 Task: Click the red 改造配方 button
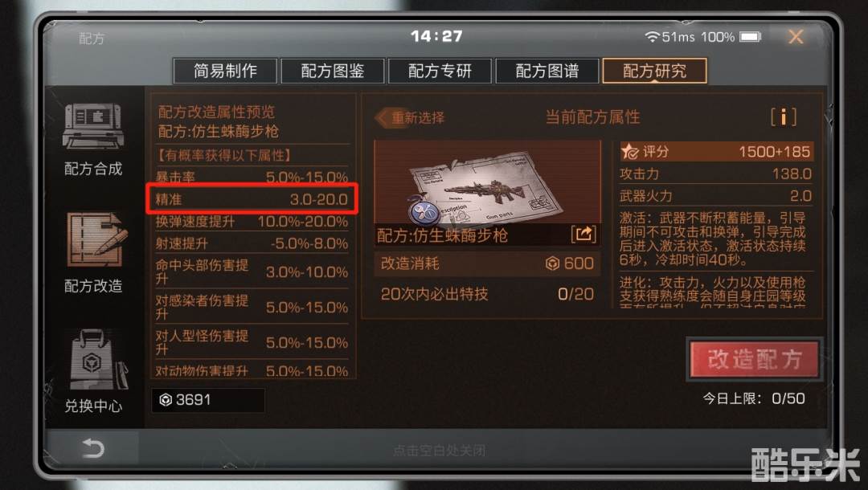tap(754, 359)
